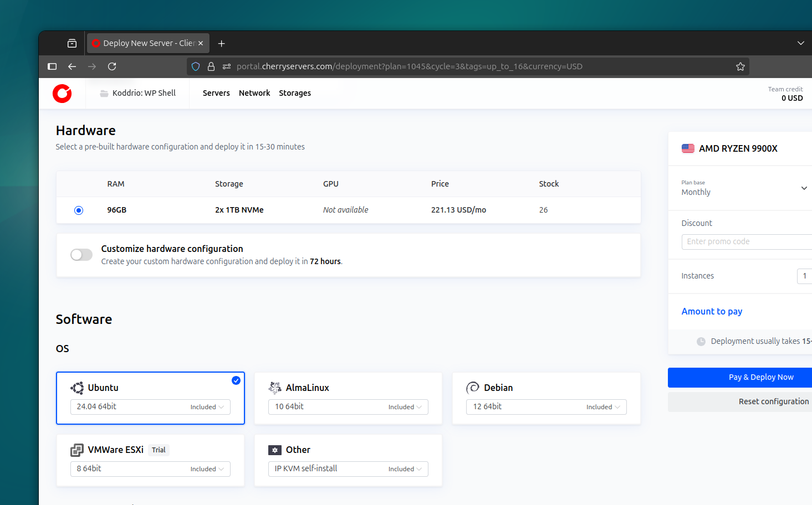The image size is (812, 505).
Task: Open the tracking protection shield icon
Action: point(196,66)
